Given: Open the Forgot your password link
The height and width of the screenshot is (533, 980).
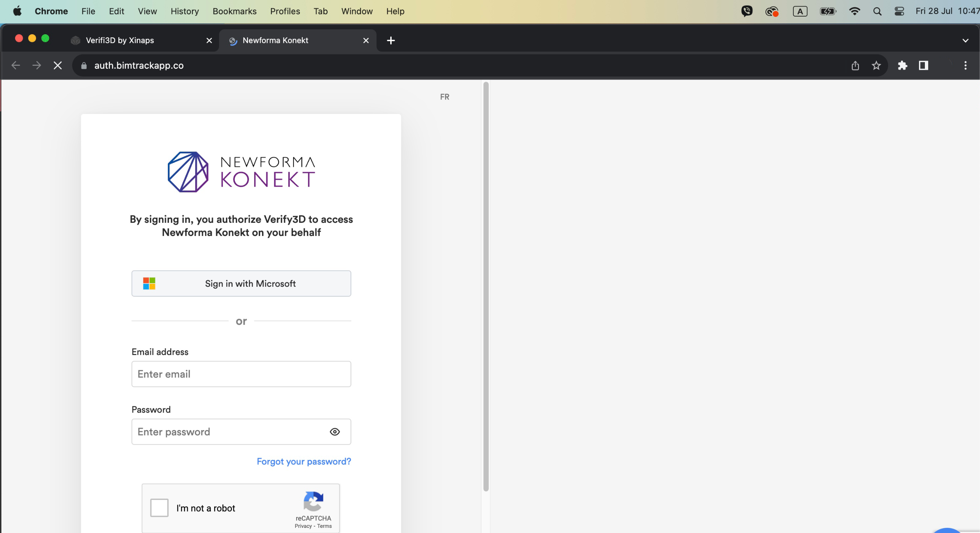Looking at the screenshot, I should [x=304, y=461].
